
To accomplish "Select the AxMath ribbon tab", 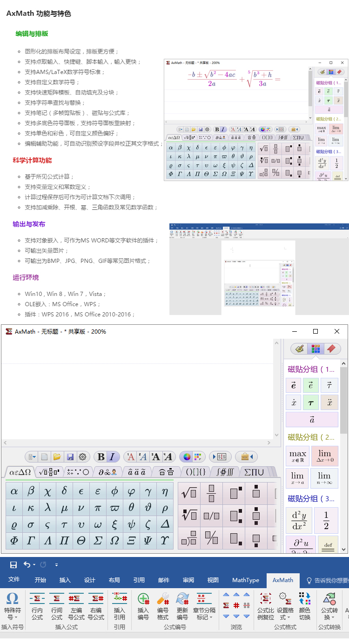I will (283, 580).
